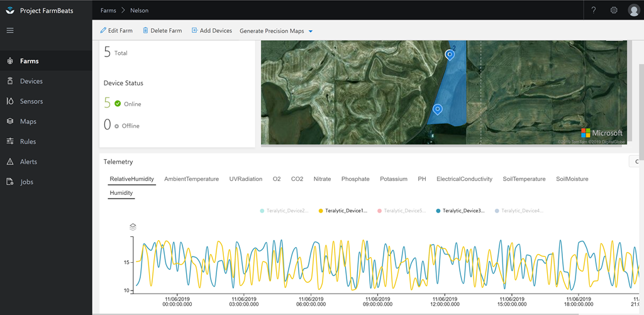Open the help question mark icon
This screenshot has width=644, height=315.
(x=594, y=10)
